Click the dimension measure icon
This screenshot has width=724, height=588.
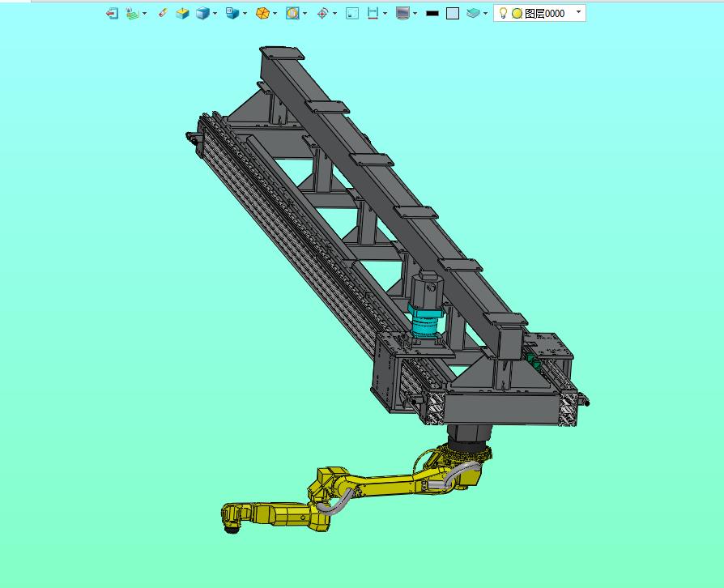click(373, 14)
